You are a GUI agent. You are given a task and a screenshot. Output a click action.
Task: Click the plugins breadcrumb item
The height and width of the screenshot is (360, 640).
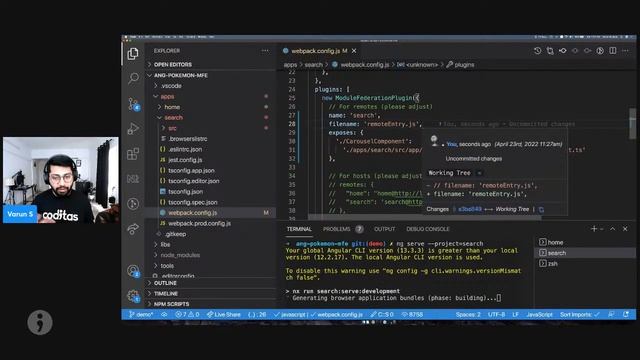[x=460, y=64]
